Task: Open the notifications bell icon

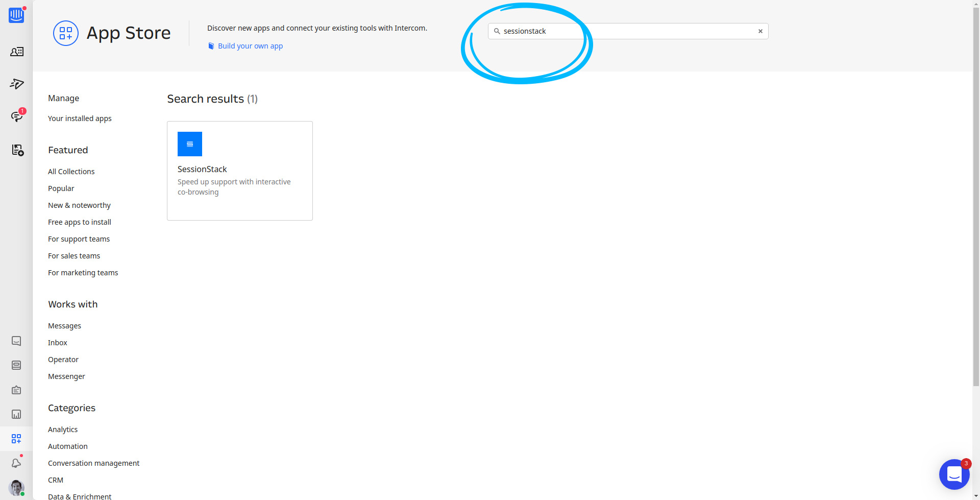Action: click(16, 463)
